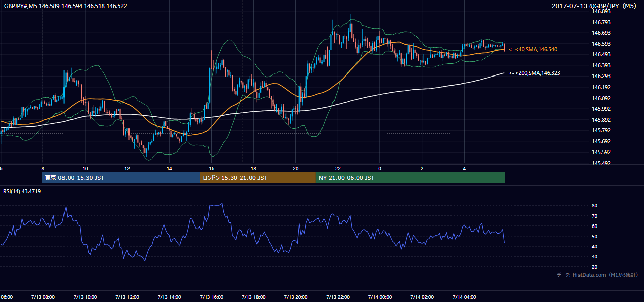
Task: Click the 7/13 22:00 timeline label
Action: [x=338, y=297]
